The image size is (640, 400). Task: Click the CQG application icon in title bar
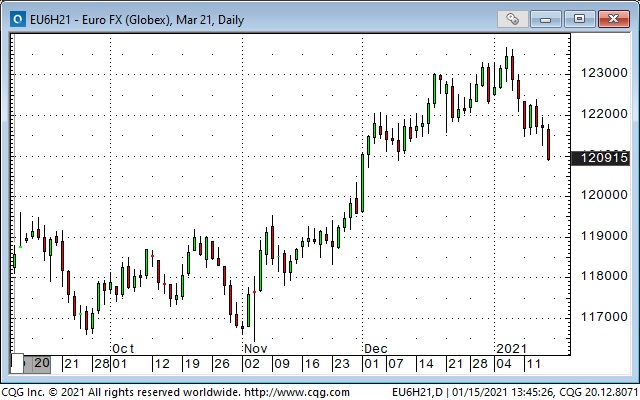coord(18,19)
